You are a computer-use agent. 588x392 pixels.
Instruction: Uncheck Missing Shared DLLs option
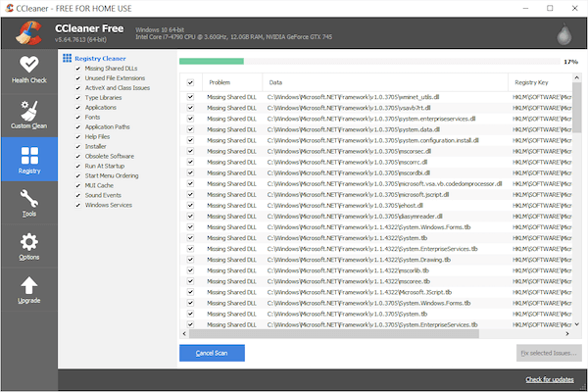click(x=78, y=69)
